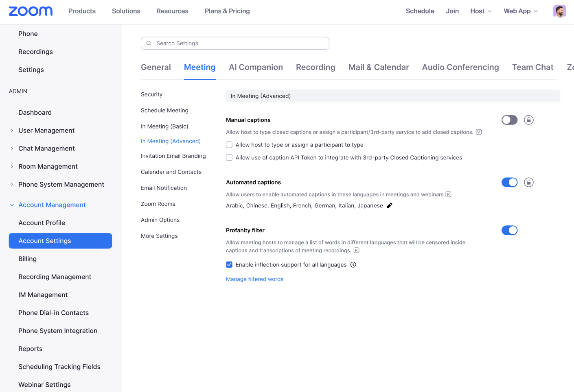This screenshot has height=392, width=574.
Task: Open the Recording settings tab
Action: click(x=315, y=68)
